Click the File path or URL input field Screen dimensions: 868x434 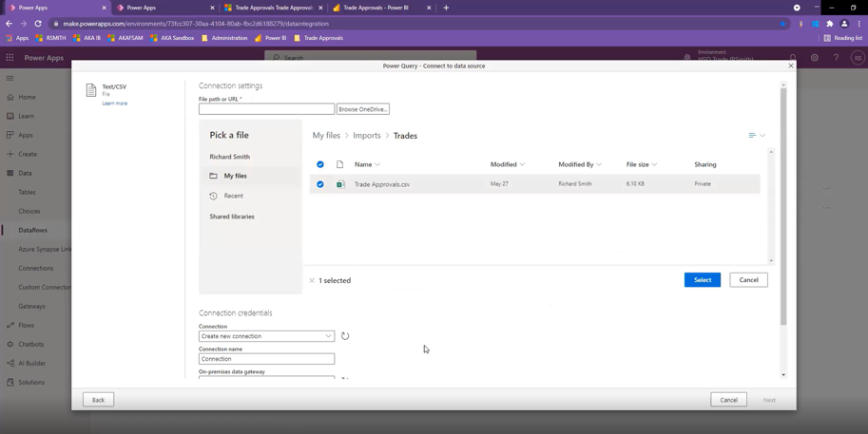(266, 109)
